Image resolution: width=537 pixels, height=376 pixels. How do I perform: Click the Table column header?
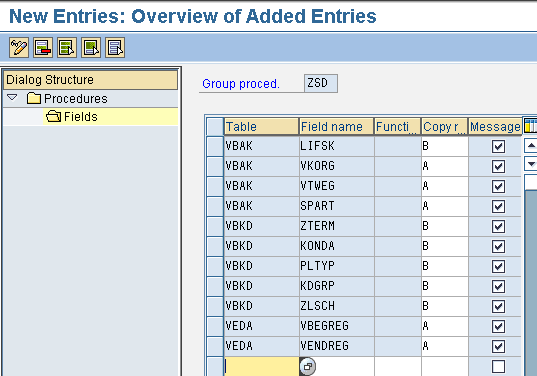[x=261, y=127]
